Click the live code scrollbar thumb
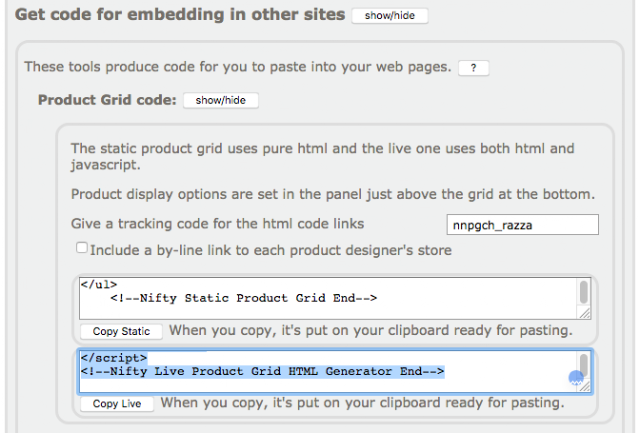This screenshot has height=433, width=640. click(x=583, y=364)
